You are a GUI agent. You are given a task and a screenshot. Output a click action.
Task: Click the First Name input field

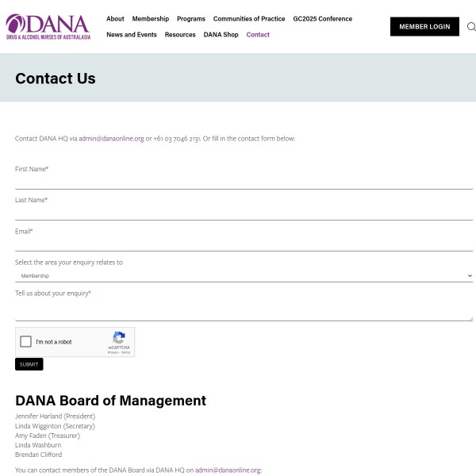[244, 182]
